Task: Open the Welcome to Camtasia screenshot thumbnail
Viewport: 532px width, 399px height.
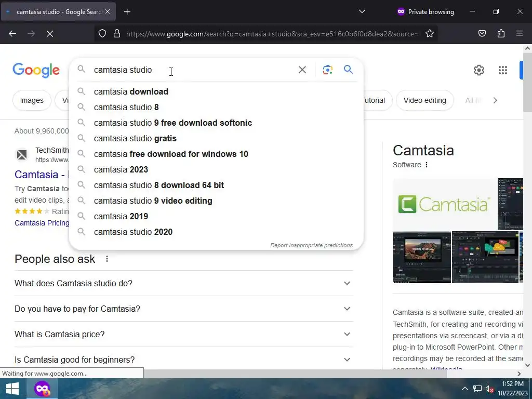Action: point(422,257)
